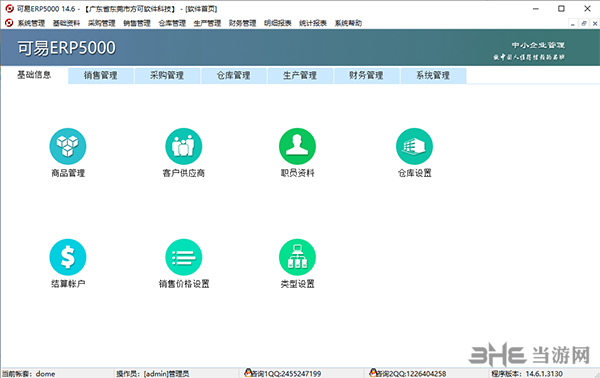
Task: Click the 程序版本: 14.6.1.3130 status text
Action: tap(527, 374)
